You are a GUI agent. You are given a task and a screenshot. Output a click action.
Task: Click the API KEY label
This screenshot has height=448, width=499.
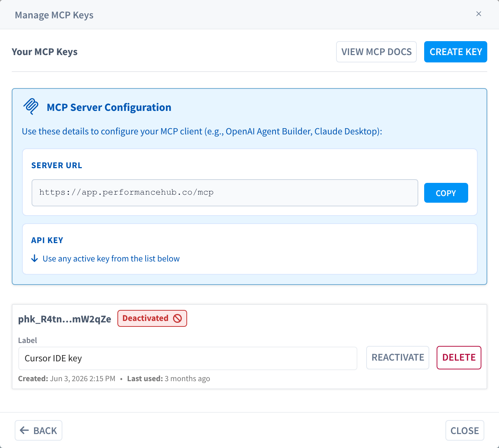click(47, 240)
